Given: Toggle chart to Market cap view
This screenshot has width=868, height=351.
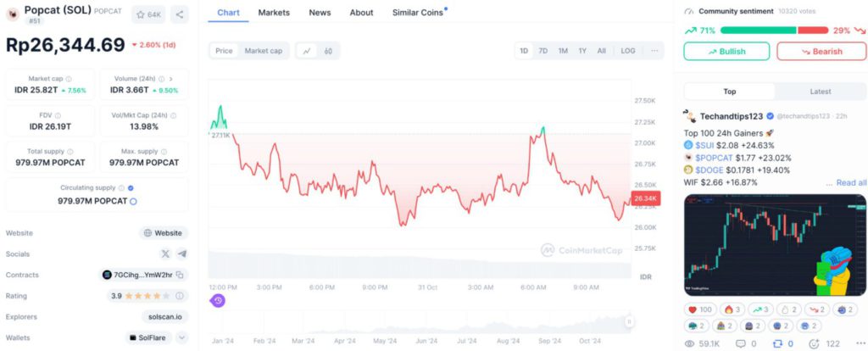Looking at the screenshot, I should pyautogui.click(x=264, y=51).
